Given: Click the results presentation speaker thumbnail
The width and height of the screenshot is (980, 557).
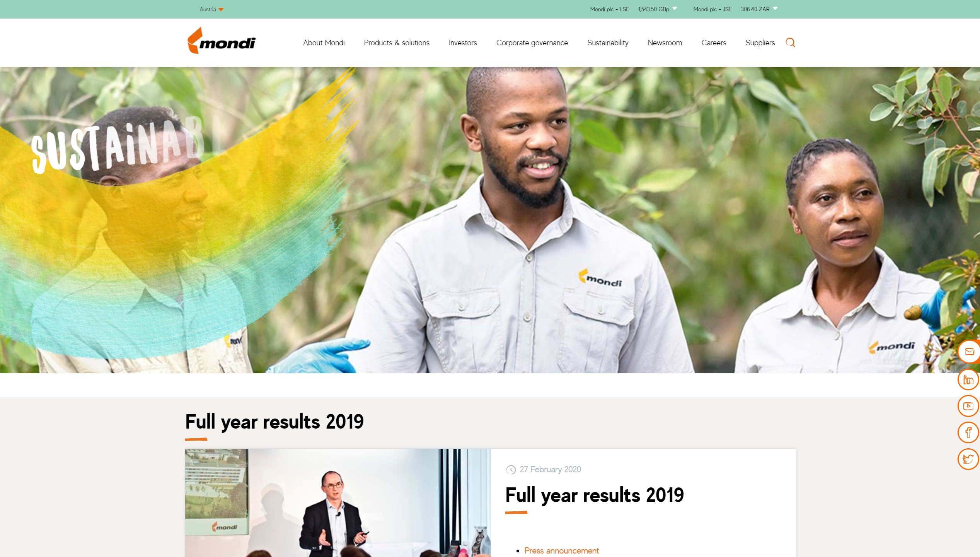Looking at the screenshot, I should [x=338, y=503].
